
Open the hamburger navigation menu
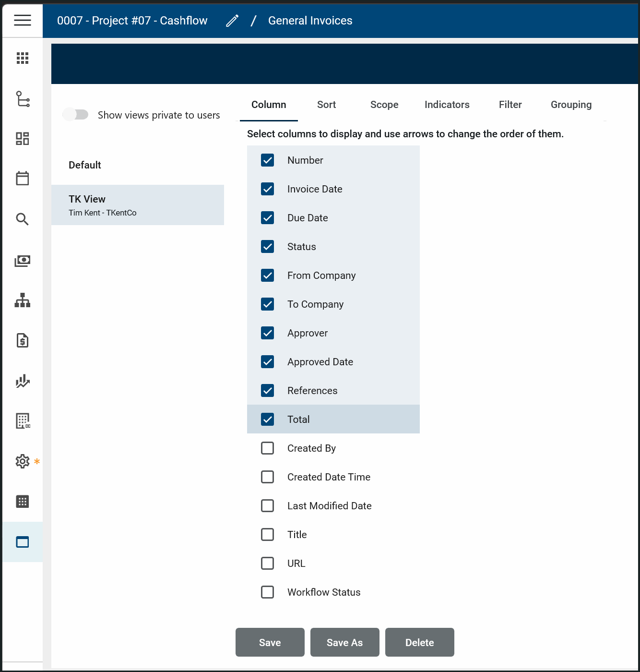23,20
